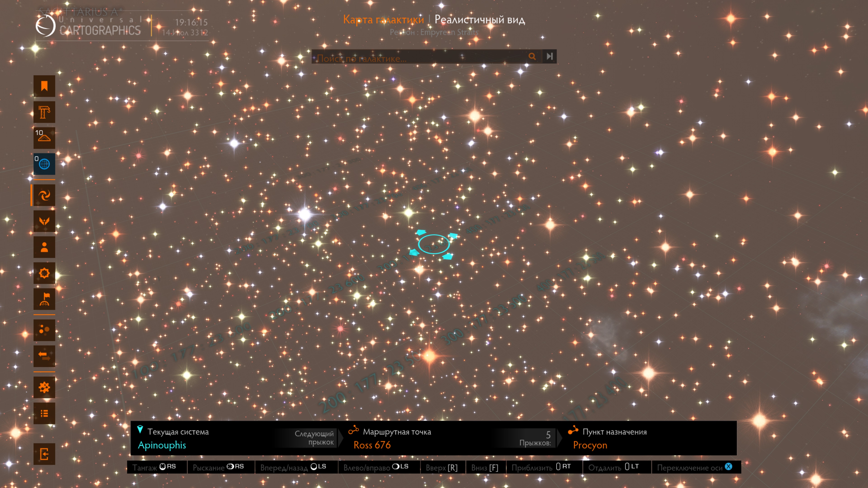Select destination Procyon
The height and width of the screenshot is (488, 868).
click(x=590, y=445)
